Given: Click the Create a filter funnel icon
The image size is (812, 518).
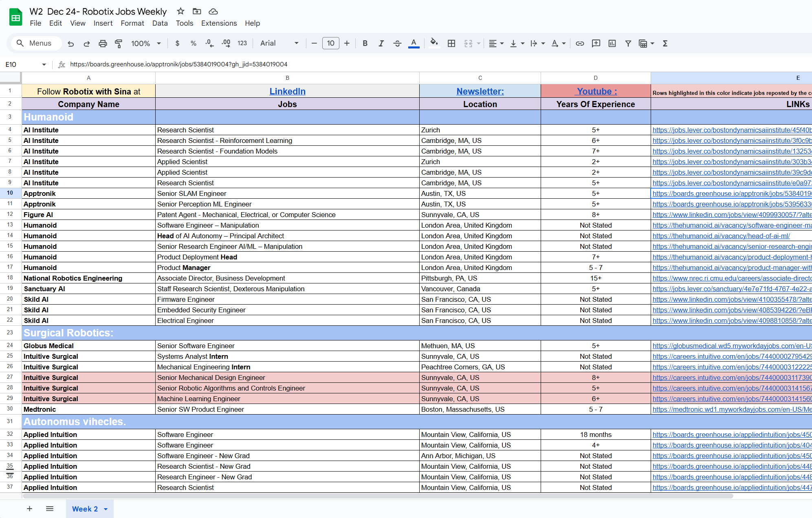Looking at the screenshot, I should coord(628,44).
